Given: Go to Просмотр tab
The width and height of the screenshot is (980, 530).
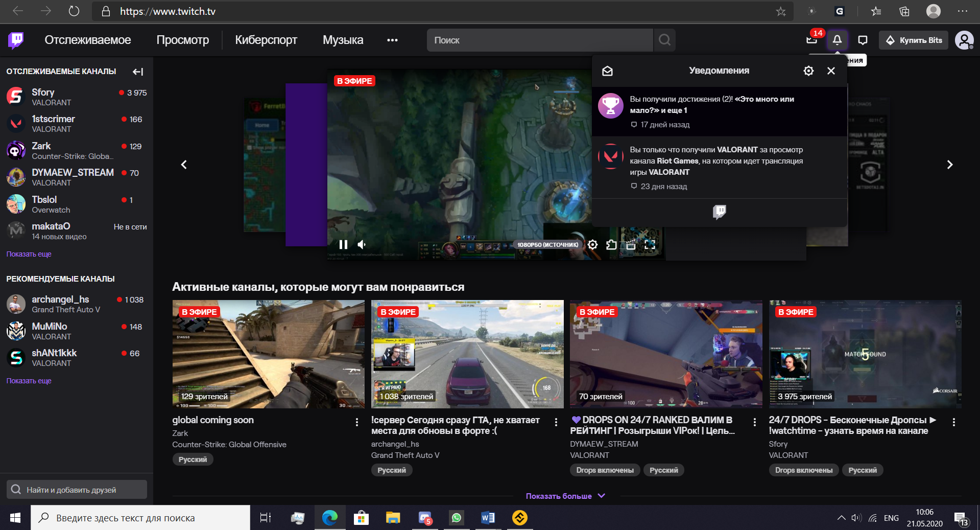Looking at the screenshot, I should (183, 40).
